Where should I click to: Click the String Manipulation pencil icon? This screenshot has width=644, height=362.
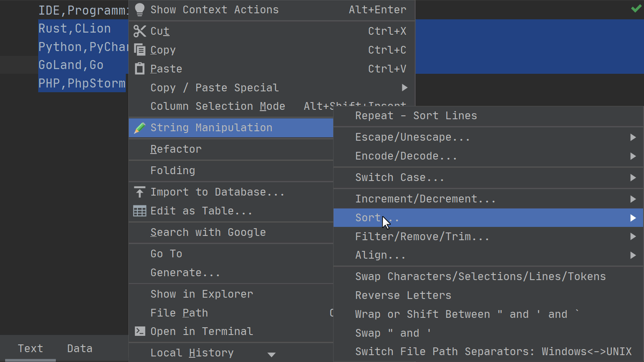[x=140, y=128]
